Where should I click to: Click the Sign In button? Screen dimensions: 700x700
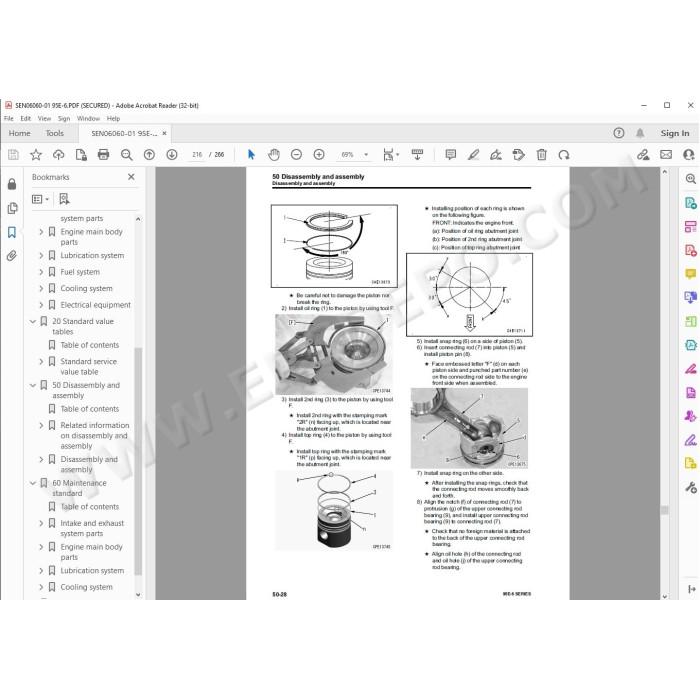[x=675, y=133]
